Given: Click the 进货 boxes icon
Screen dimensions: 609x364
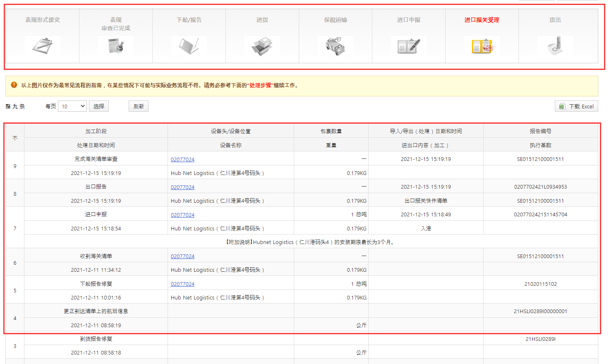Looking at the screenshot, I should click(262, 46).
